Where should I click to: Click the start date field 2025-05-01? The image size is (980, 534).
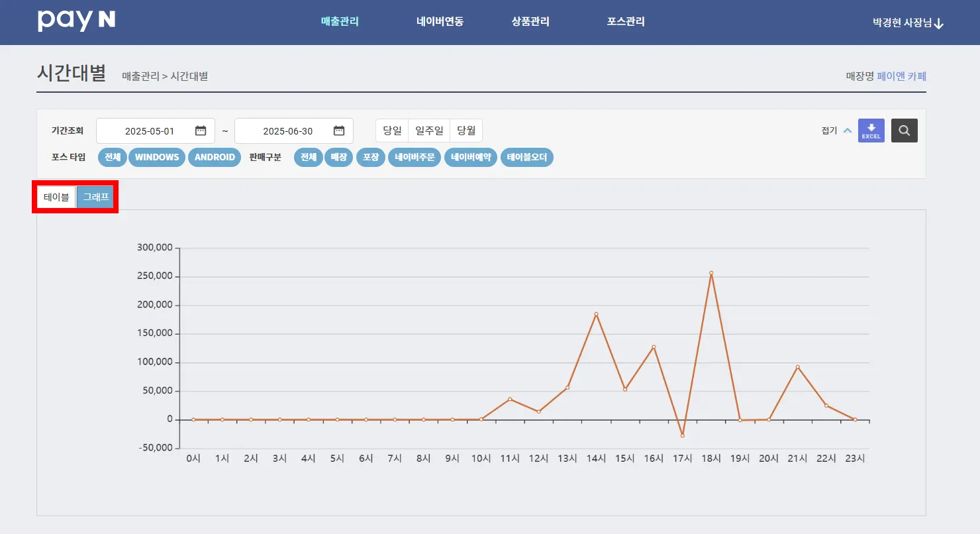(x=156, y=131)
